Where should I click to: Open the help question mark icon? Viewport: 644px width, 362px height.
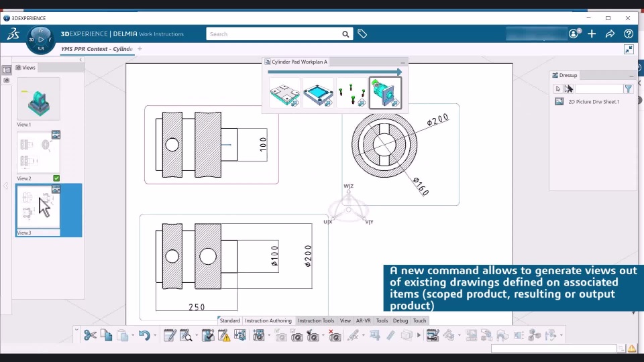[629, 34]
